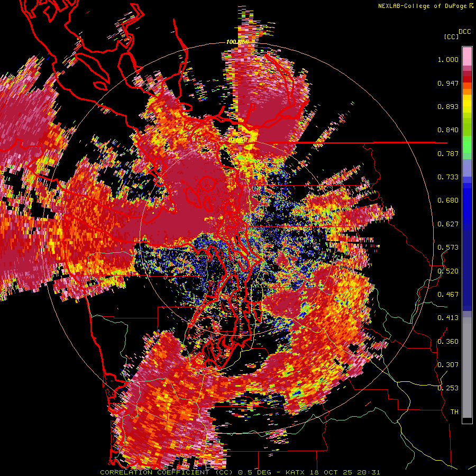The width and height of the screenshot is (476, 476).
Task: Click the 50 NM range ring label
Action: click(x=237, y=140)
